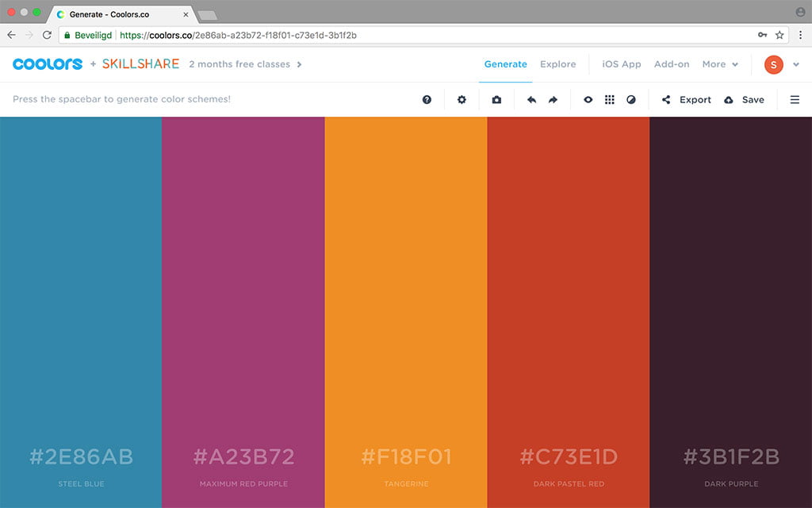Select the Generate tab
The height and width of the screenshot is (508, 812).
pos(505,64)
